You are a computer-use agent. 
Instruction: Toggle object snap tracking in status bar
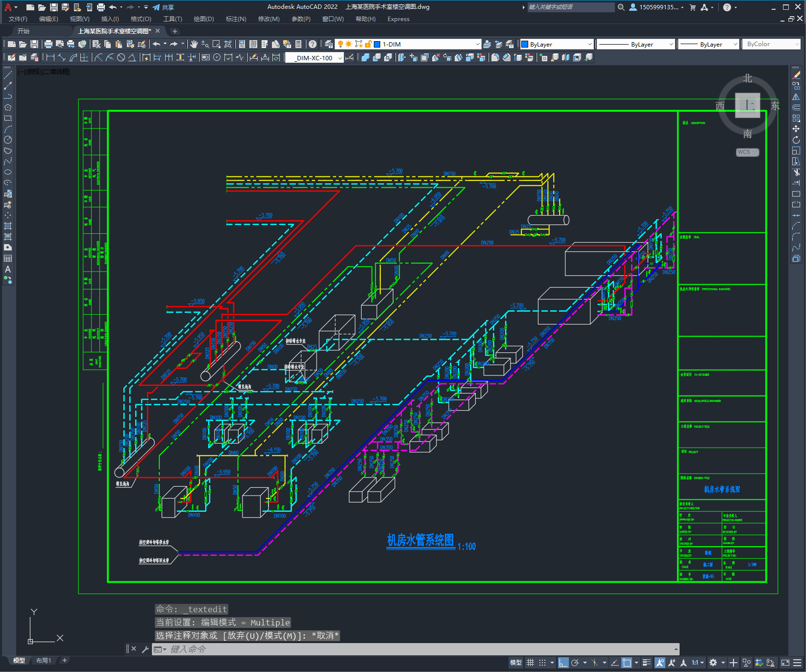click(614, 663)
